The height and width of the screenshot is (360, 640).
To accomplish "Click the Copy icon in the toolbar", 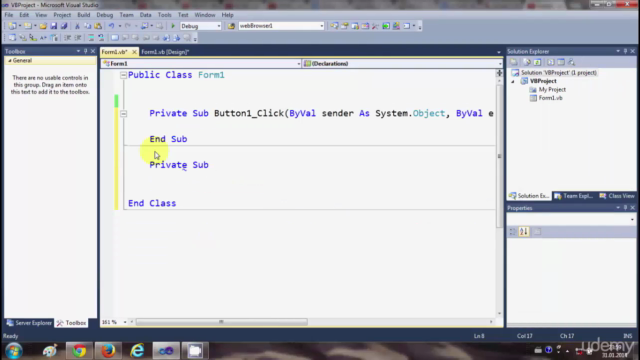I will 87,26.
